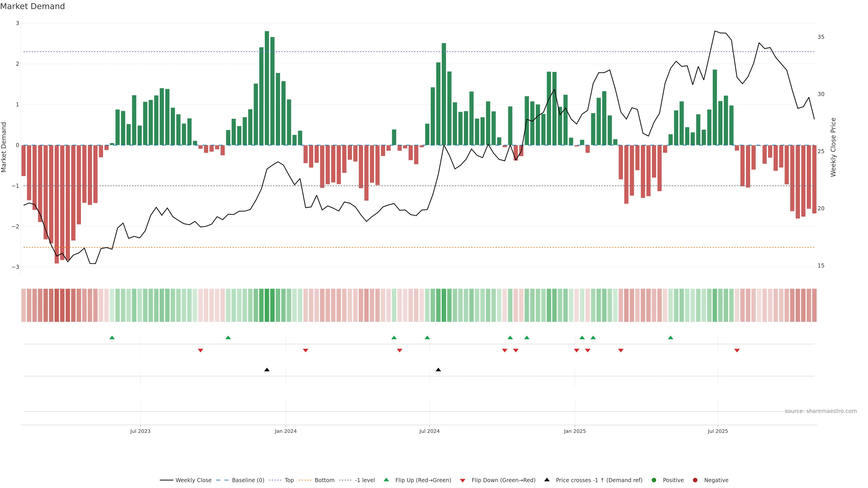
Task: Click black price-cross marker after Jul 2024
Action: click(x=438, y=370)
